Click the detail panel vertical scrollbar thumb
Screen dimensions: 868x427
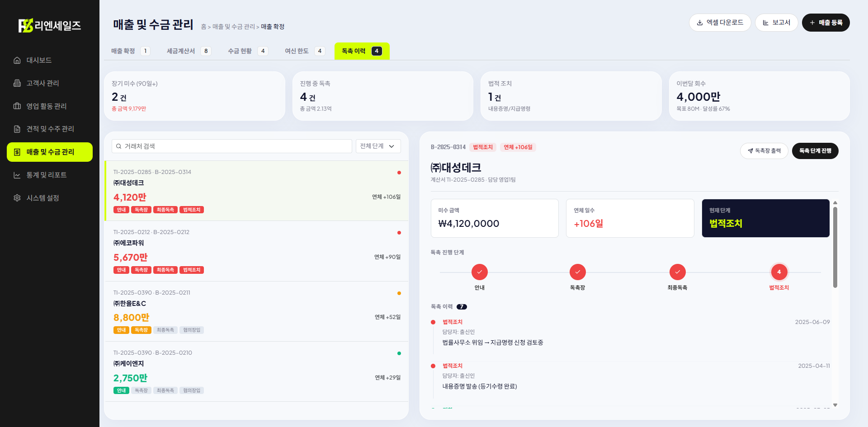(x=835, y=247)
